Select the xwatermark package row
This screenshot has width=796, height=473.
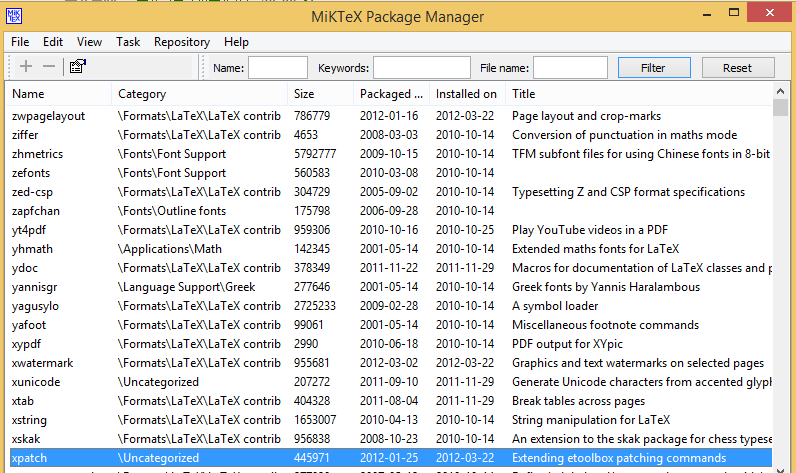391,363
